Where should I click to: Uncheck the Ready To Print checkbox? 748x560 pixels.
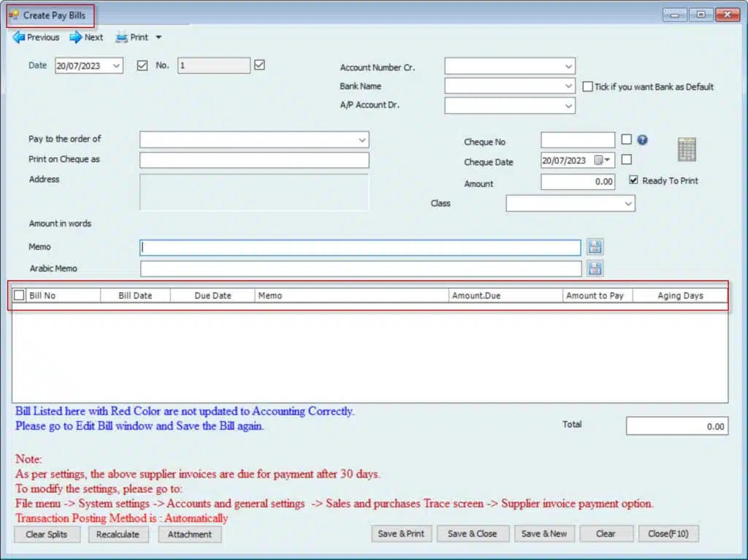coord(633,180)
